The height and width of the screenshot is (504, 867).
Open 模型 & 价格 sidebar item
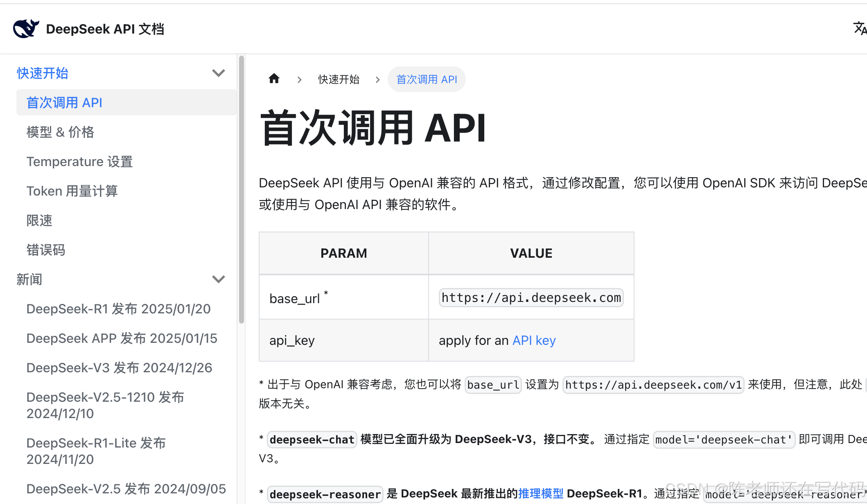(x=60, y=132)
